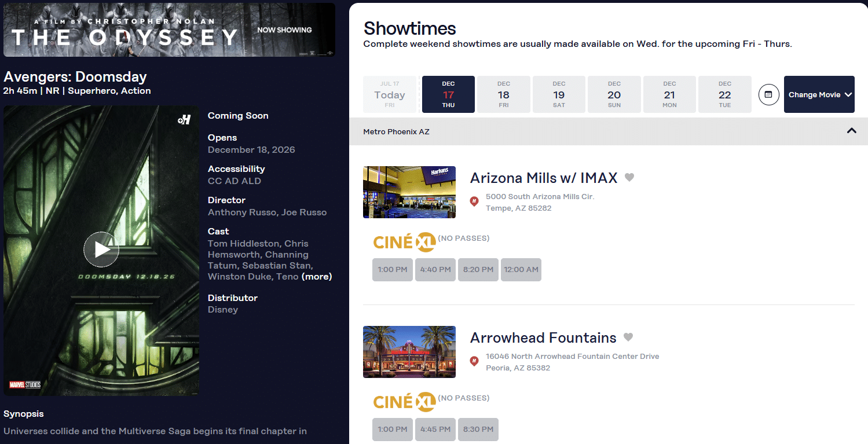Select the Dec 17 Thursday date tab
Image resolution: width=868 pixels, height=444 pixels.
pyautogui.click(x=449, y=94)
